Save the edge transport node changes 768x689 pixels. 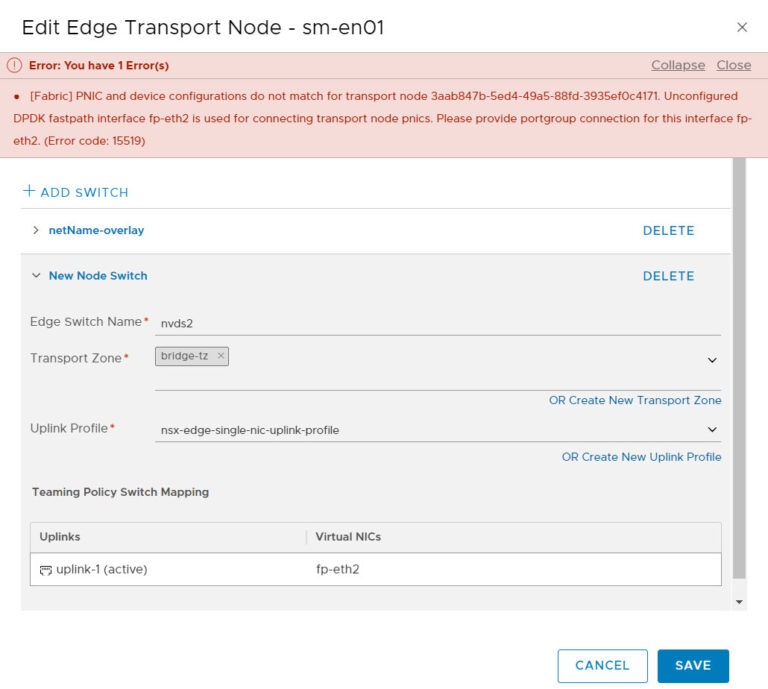pos(692,665)
